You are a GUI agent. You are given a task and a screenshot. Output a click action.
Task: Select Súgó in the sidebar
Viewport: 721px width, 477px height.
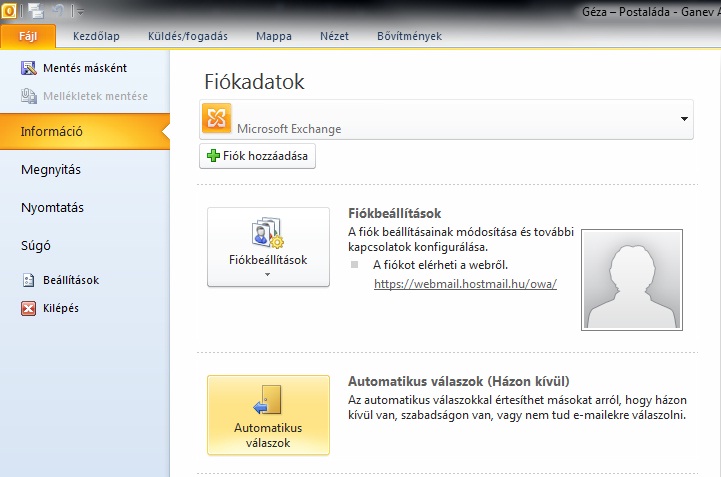click(36, 246)
